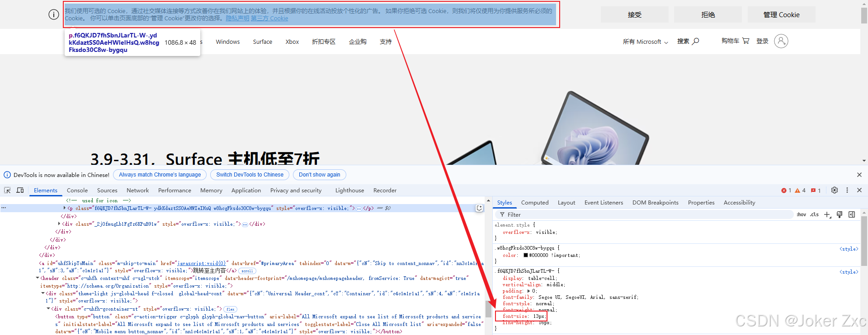Open the Network tab
The image size is (868, 335).
point(138,191)
